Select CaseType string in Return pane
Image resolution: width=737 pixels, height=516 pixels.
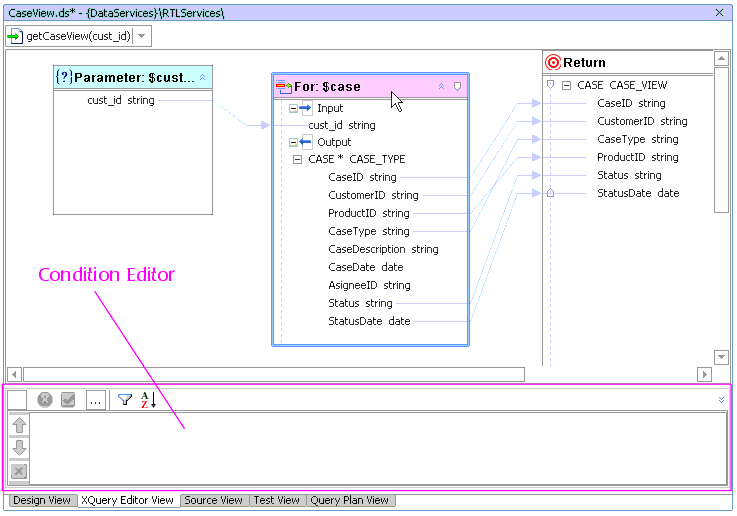638,140
